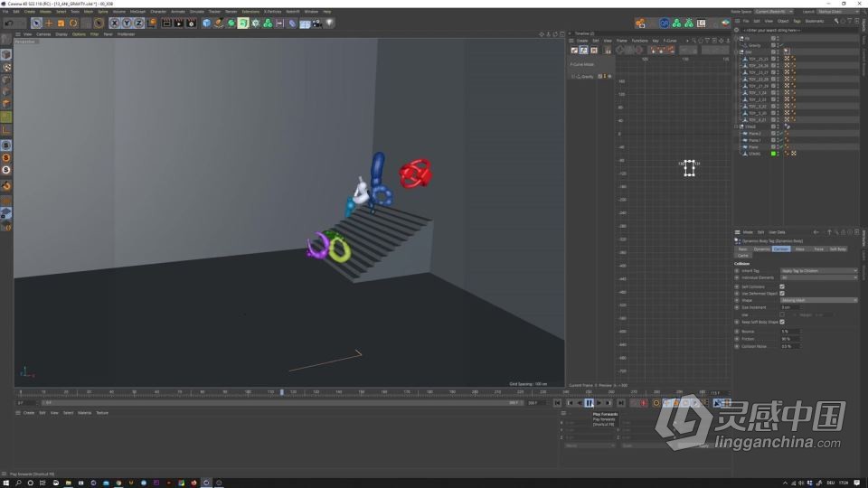The height and width of the screenshot is (488, 868).
Task: Toggle STAIRS green visibility dot
Action: click(x=773, y=154)
